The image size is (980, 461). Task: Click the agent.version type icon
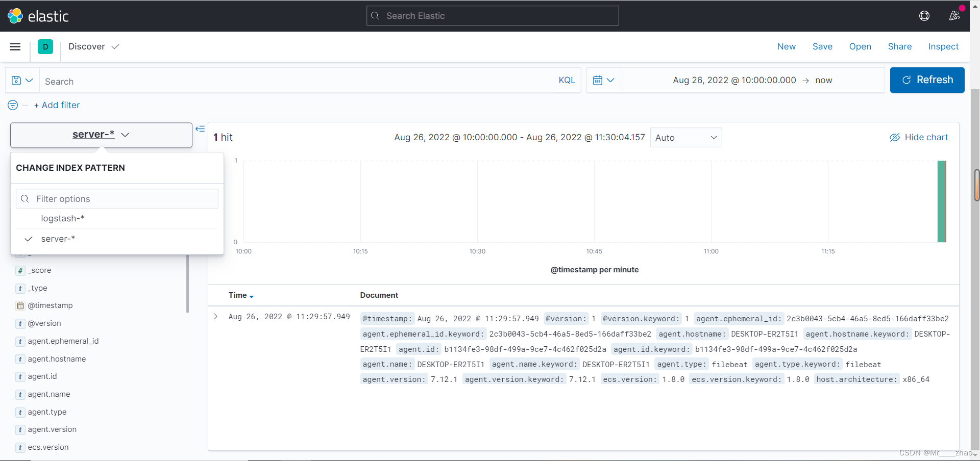20,430
